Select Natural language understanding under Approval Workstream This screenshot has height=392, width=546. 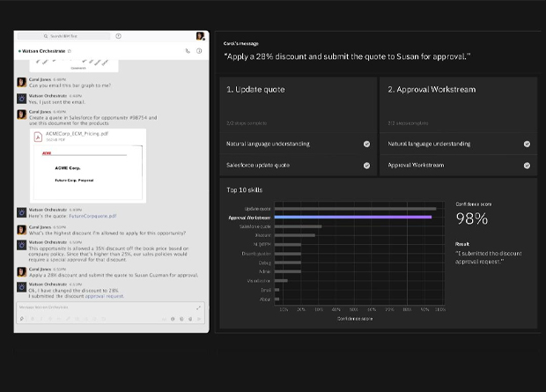(x=459, y=144)
